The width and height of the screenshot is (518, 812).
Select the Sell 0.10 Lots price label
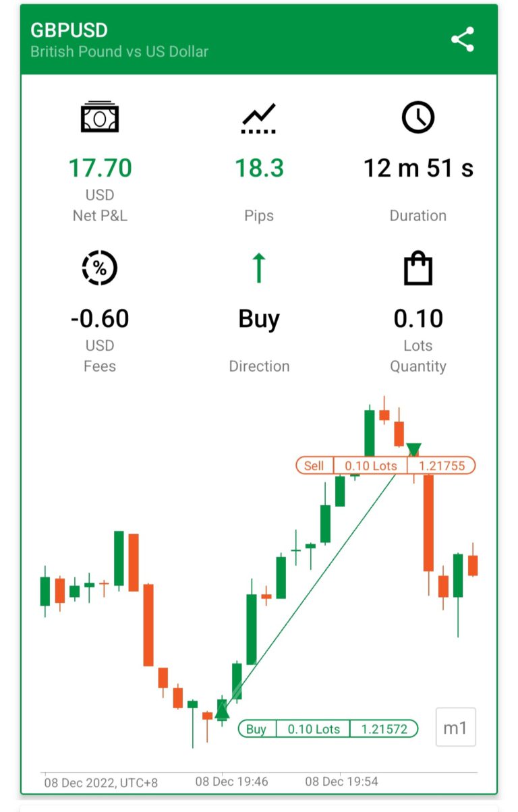click(x=385, y=466)
